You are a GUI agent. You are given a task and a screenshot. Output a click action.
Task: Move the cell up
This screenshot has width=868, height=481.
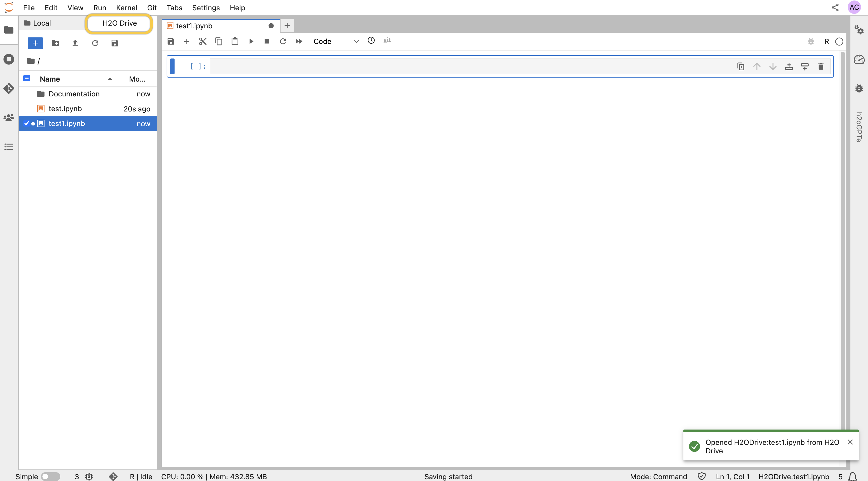757,66
